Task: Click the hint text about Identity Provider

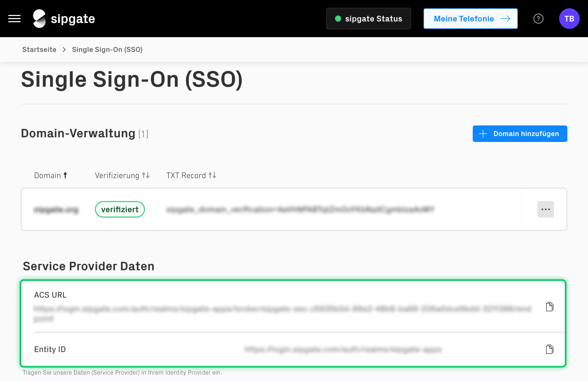Action: pyautogui.click(x=122, y=372)
